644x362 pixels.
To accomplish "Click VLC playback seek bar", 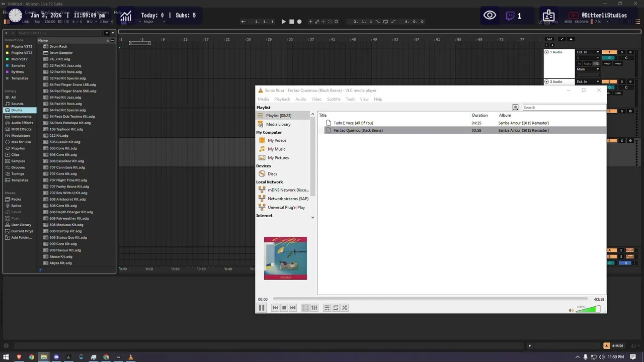I will (431, 299).
